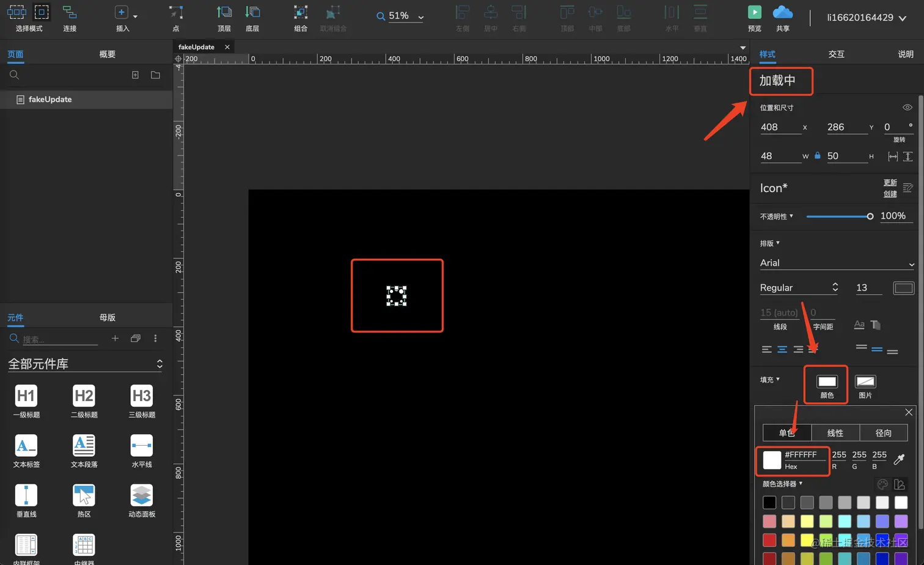Image resolution: width=924 pixels, height=565 pixels.
Task: Click the X position field 408
Action: point(780,127)
